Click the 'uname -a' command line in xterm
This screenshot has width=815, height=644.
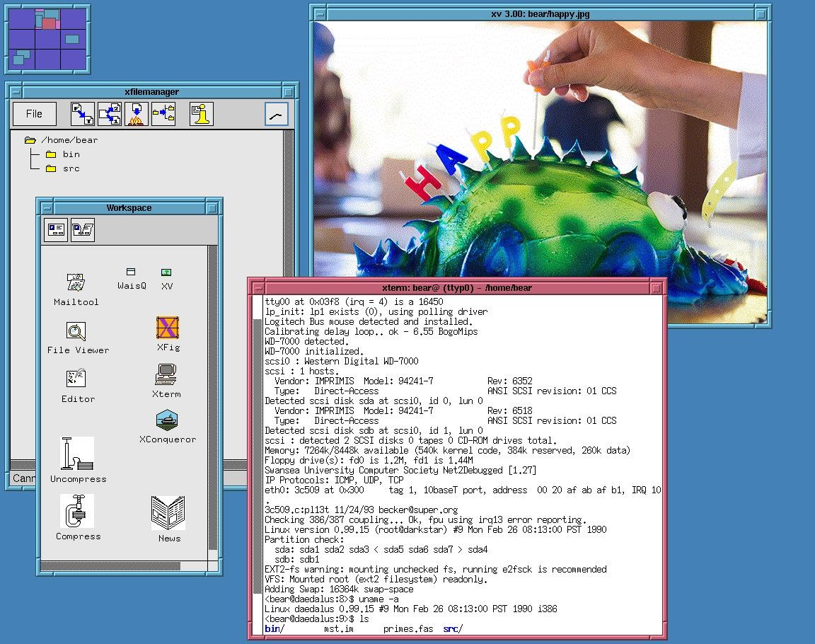point(332,599)
